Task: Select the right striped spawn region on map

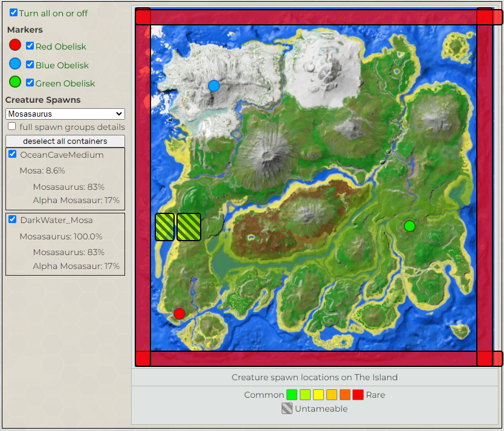Action: [x=189, y=227]
